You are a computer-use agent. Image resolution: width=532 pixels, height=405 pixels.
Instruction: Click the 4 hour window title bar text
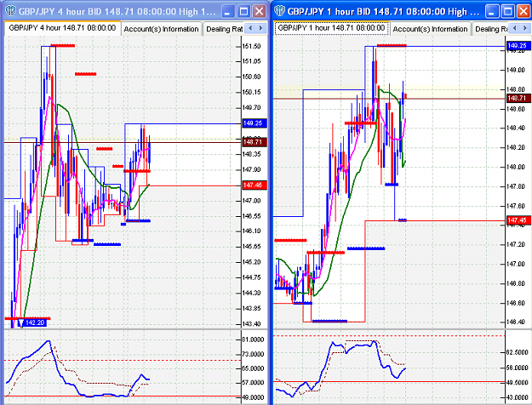(x=117, y=12)
